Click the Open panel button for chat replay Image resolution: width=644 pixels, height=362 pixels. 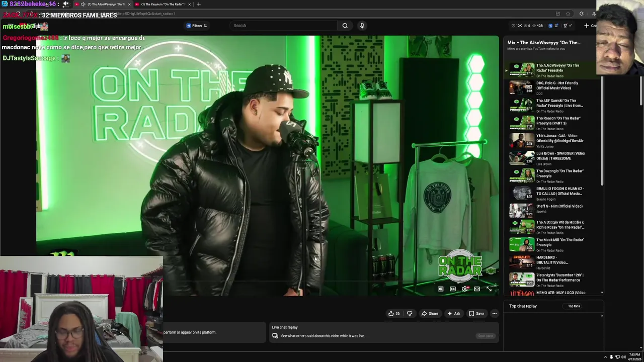point(486,336)
